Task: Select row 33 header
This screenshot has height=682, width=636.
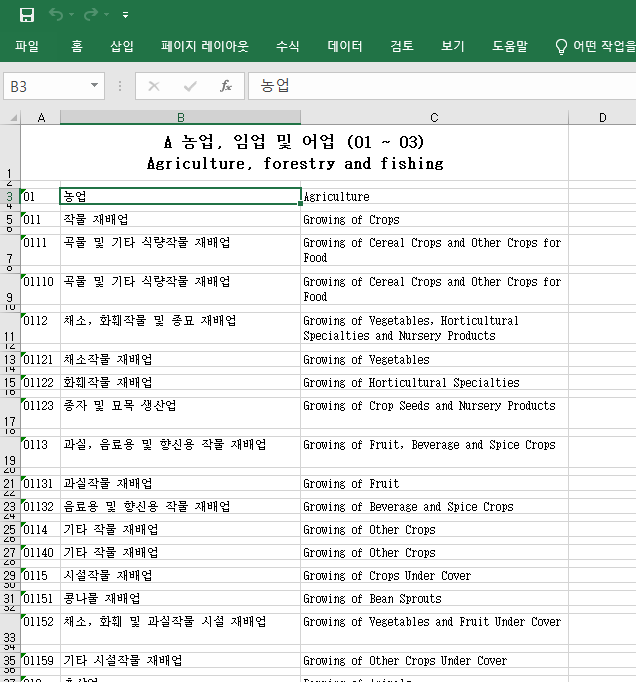Action: click(x=10, y=629)
